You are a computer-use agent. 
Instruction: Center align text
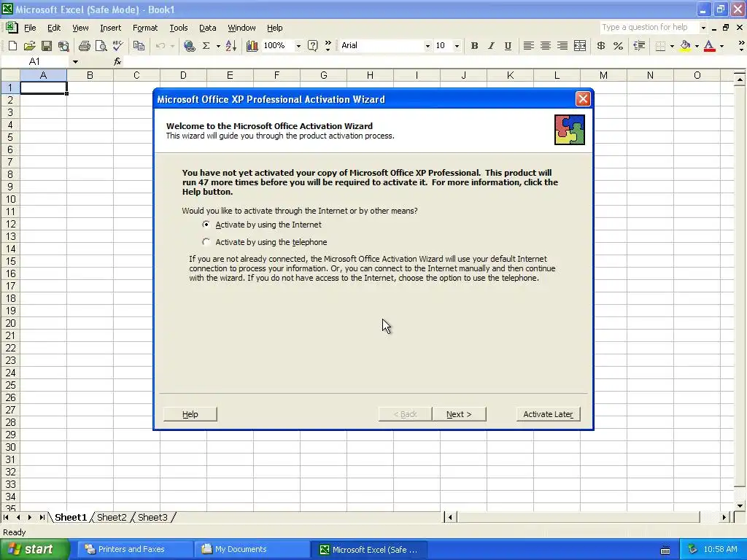pyautogui.click(x=546, y=46)
